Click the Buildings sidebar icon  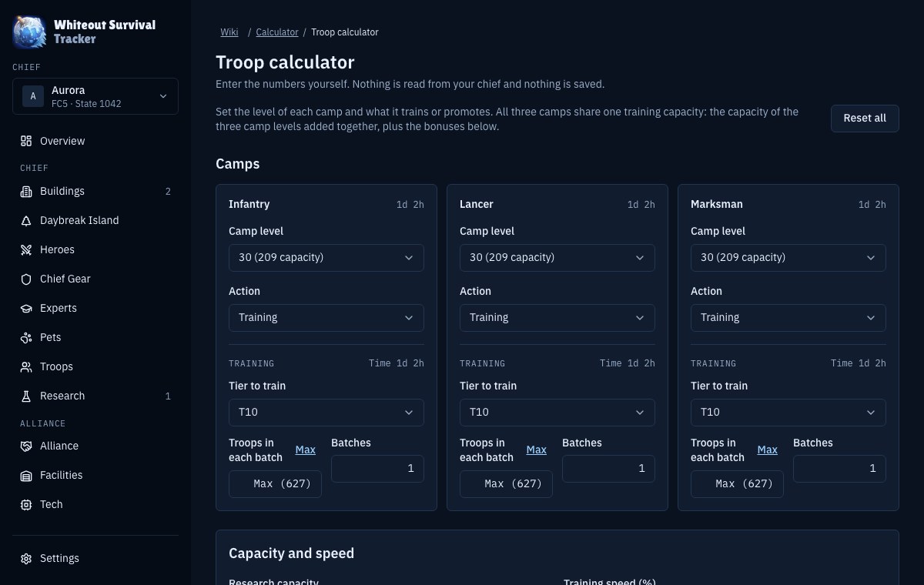[x=26, y=191]
